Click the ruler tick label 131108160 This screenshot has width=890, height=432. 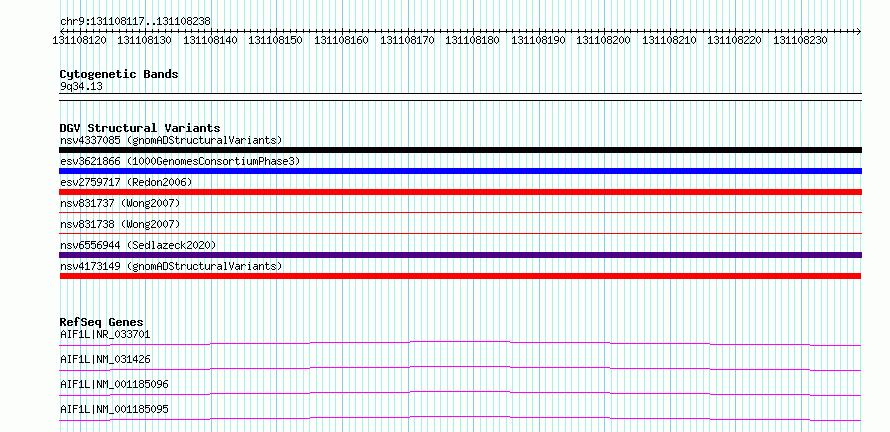341,40
